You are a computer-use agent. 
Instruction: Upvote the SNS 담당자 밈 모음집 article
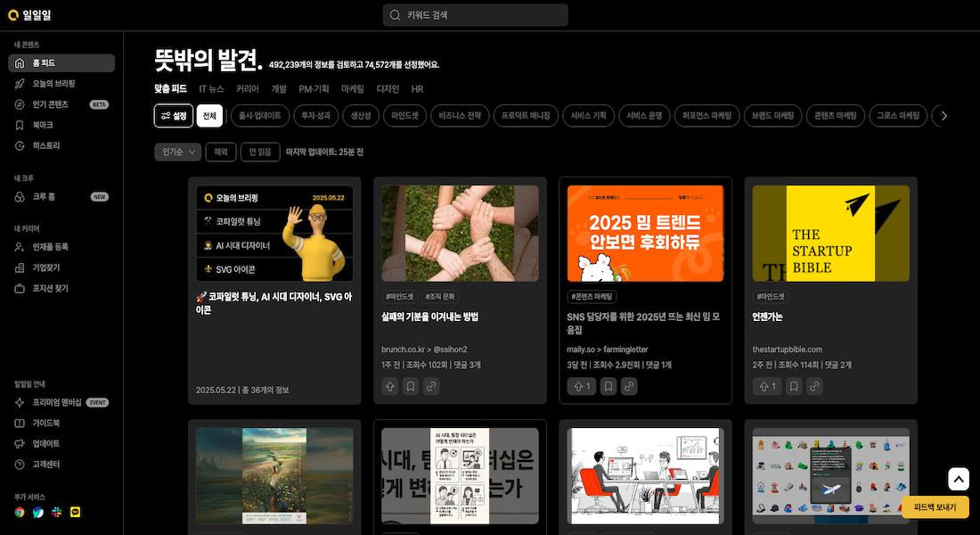tap(581, 387)
